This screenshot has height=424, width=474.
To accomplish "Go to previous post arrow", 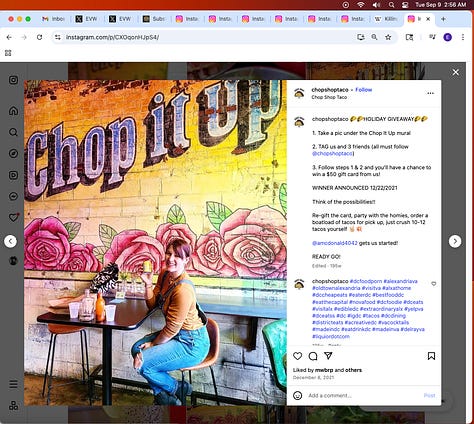I will pyautogui.click(x=10, y=241).
